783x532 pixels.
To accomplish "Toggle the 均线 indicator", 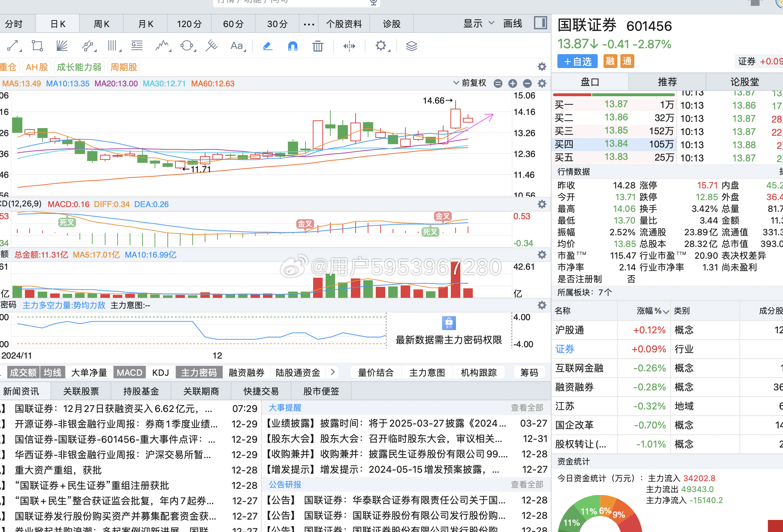I will 52,372.
